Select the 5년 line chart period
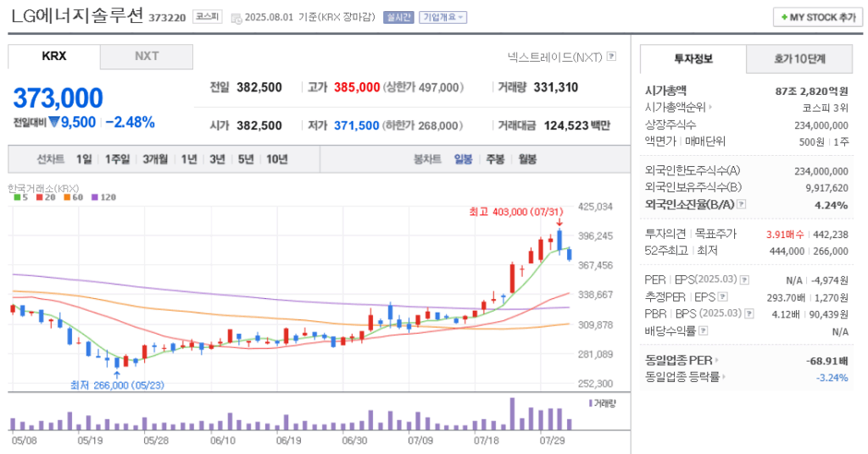The width and height of the screenshot is (868, 454). tap(246, 159)
